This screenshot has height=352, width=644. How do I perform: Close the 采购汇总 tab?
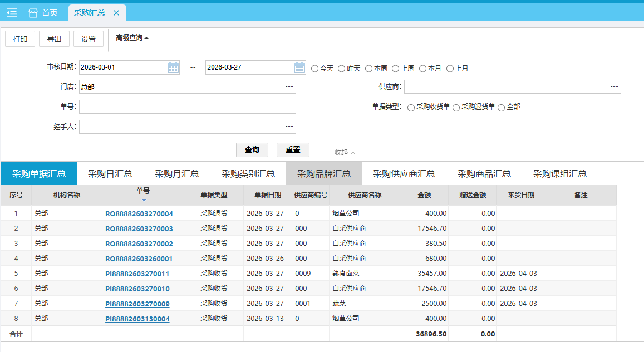click(x=116, y=13)
